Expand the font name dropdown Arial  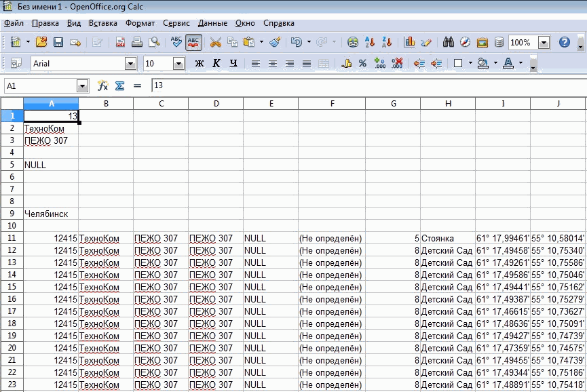click(130, 64)
